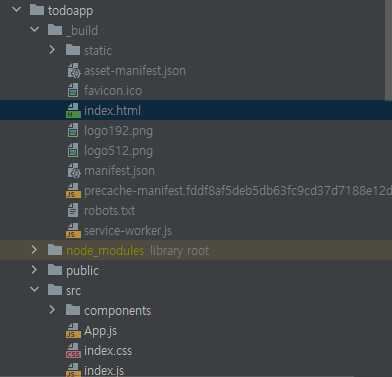392x377 pixels.
Task: Select the precache-manifest file name
Action: coord(238,191)
